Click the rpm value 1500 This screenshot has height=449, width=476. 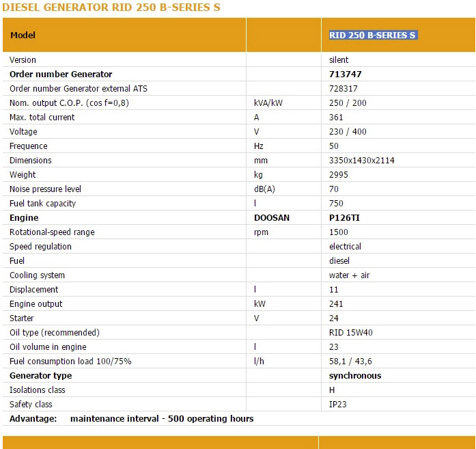point(339,232)
